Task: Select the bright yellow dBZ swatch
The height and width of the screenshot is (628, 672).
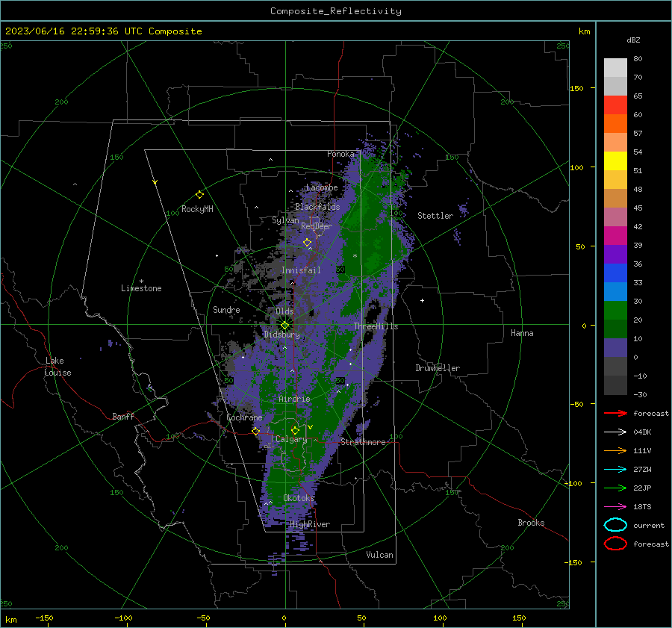Action: coord(615,161)
